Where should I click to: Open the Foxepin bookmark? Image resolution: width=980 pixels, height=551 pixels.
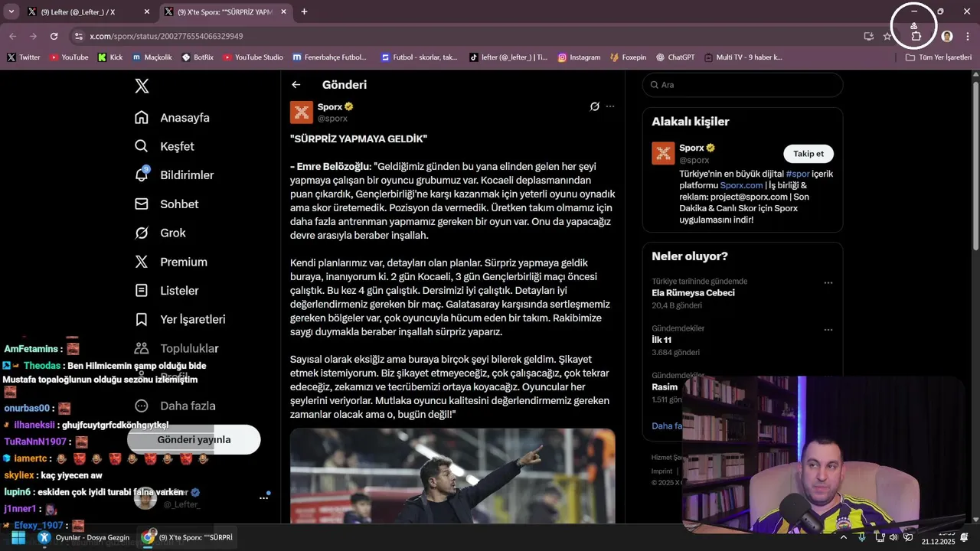(x=628, y=57)
